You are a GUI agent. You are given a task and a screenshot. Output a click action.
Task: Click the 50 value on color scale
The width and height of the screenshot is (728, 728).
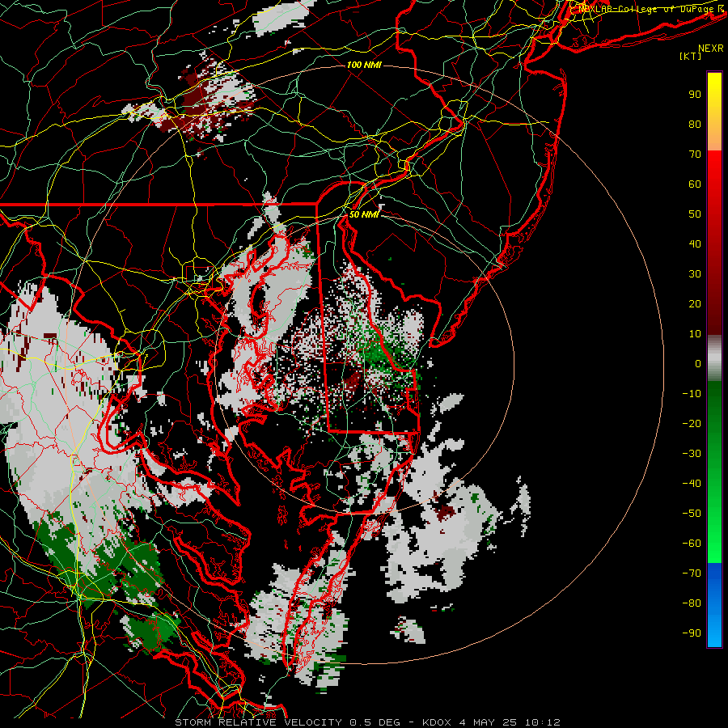tap(695, 214)
